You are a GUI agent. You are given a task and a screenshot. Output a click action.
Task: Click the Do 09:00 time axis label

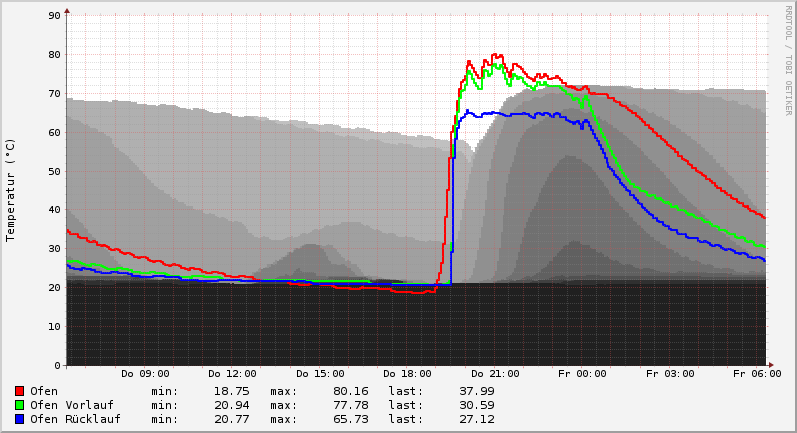[145, 374]
